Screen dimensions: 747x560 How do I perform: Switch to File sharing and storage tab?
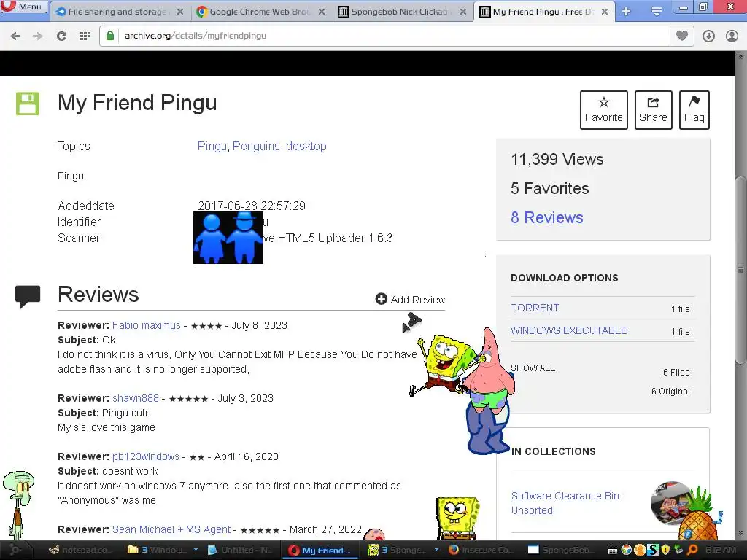tap(120, 12)
